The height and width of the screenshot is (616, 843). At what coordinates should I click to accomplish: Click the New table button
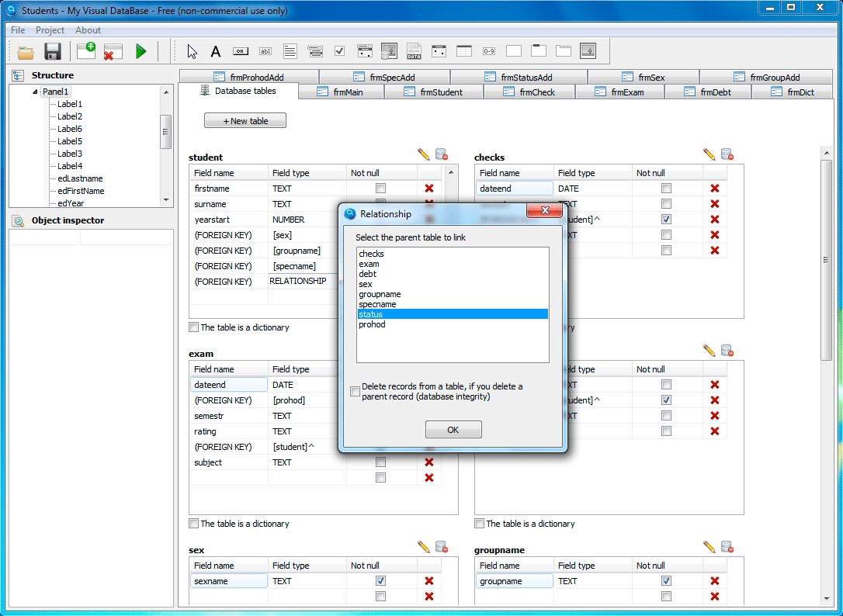(245, 121)
